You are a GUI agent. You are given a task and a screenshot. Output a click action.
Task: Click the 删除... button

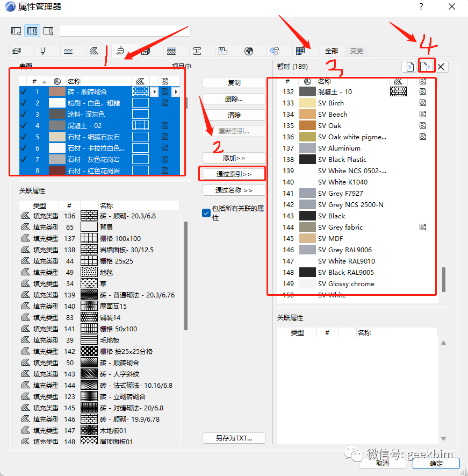click(234, 98)
